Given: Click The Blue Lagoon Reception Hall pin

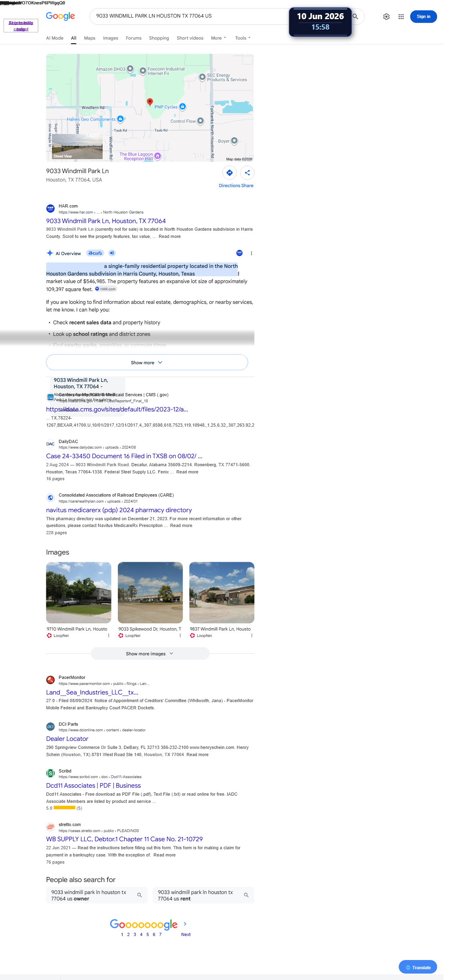Looking at the screenshot, I should pos(158,156).
